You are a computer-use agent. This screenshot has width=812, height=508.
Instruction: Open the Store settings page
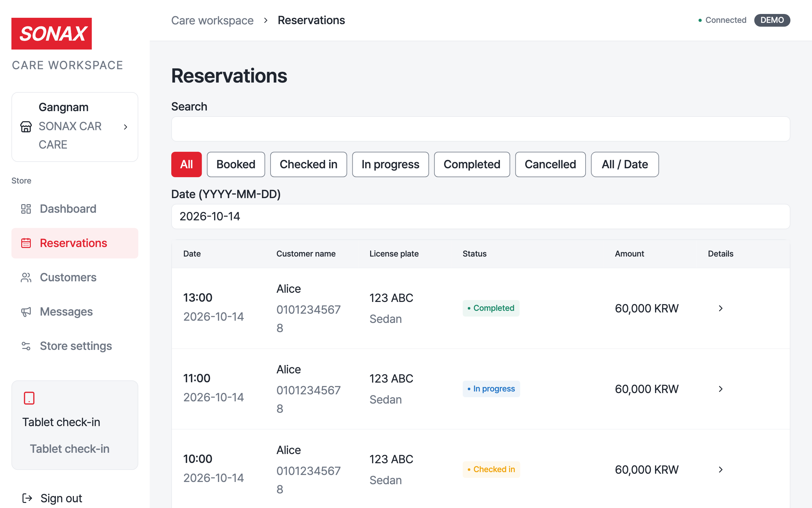coord(75,346)
